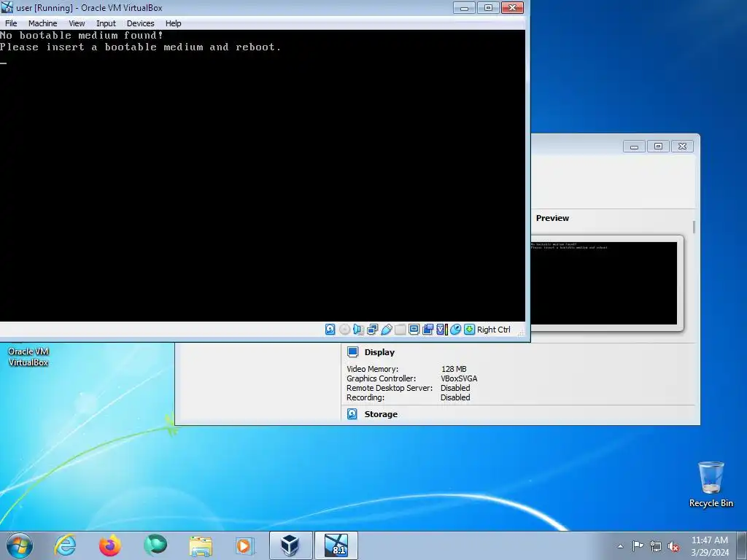Click the network adapters status icon
Screen dimensions: 747x560
(372, 329)
